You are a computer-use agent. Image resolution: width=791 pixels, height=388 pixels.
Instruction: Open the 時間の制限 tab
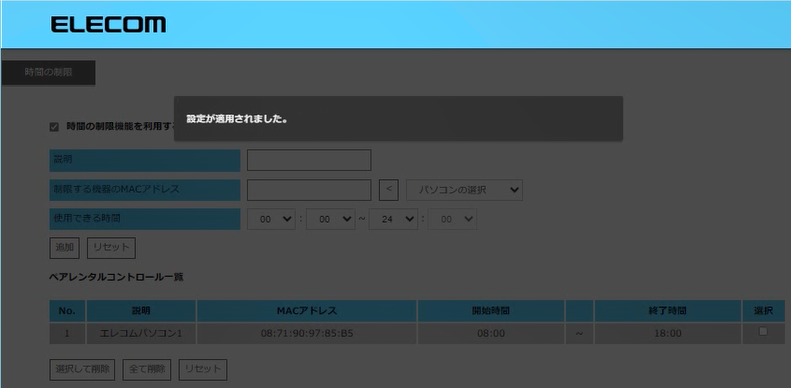(x=48, y=73)
